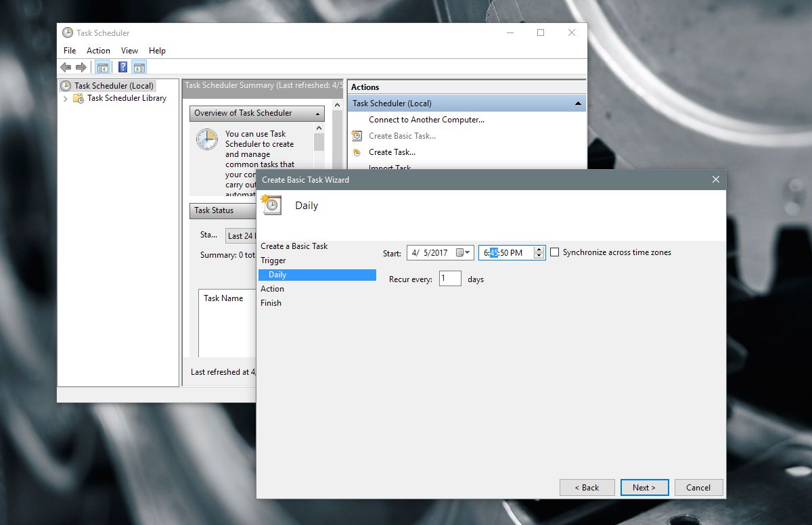This screenshot has width=812, height=525.
Task: Click the Task Scheduler (Local) clock tree icon
Action: tap(66, 86)
